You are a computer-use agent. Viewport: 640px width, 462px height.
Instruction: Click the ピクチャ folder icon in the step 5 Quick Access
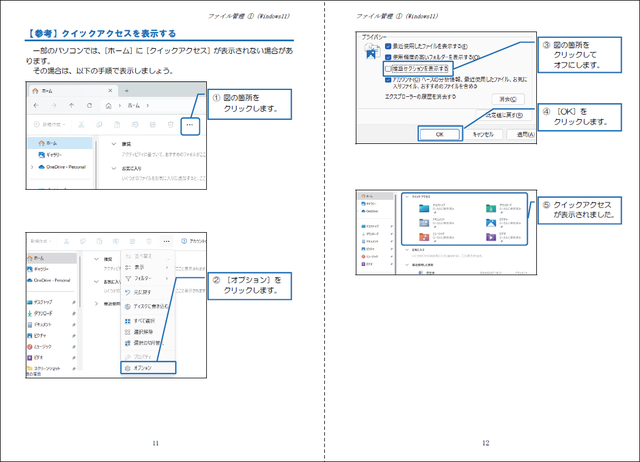(491, 222)
